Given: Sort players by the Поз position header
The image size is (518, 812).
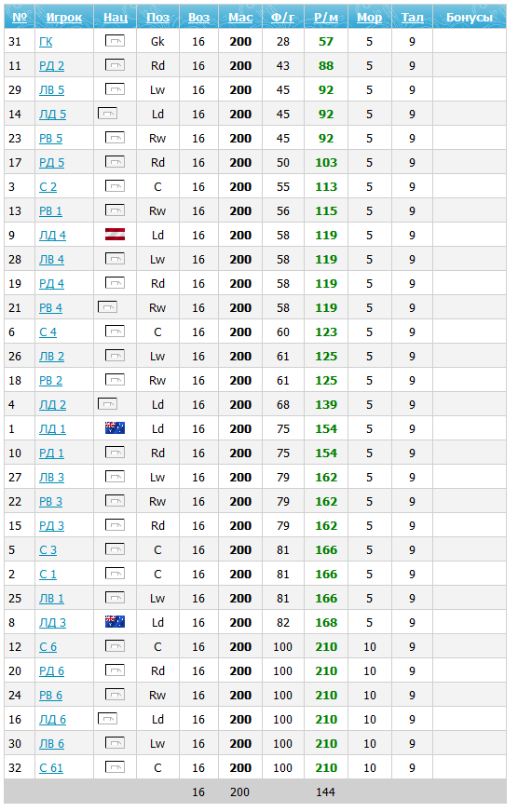Looking at the screenshot, I should 158,17.
